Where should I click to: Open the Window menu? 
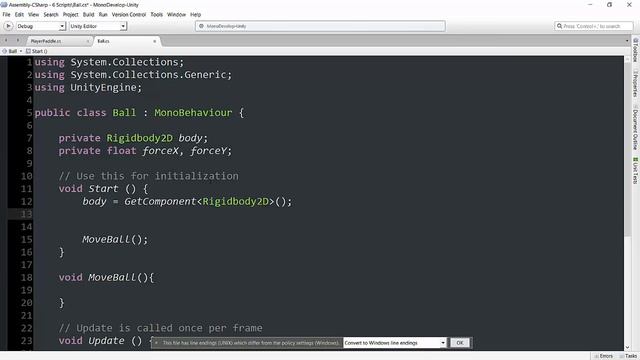pyautogui.click(x=177, y=15)
